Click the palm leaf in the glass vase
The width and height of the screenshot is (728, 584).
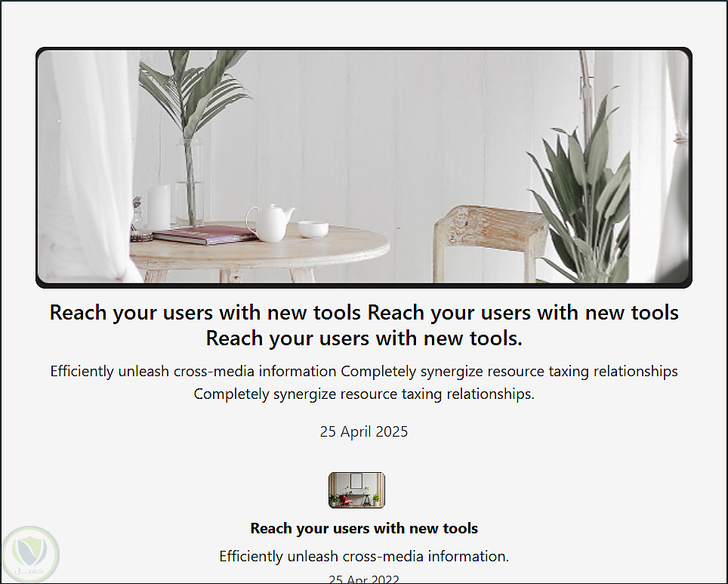[x=195, y=93]
